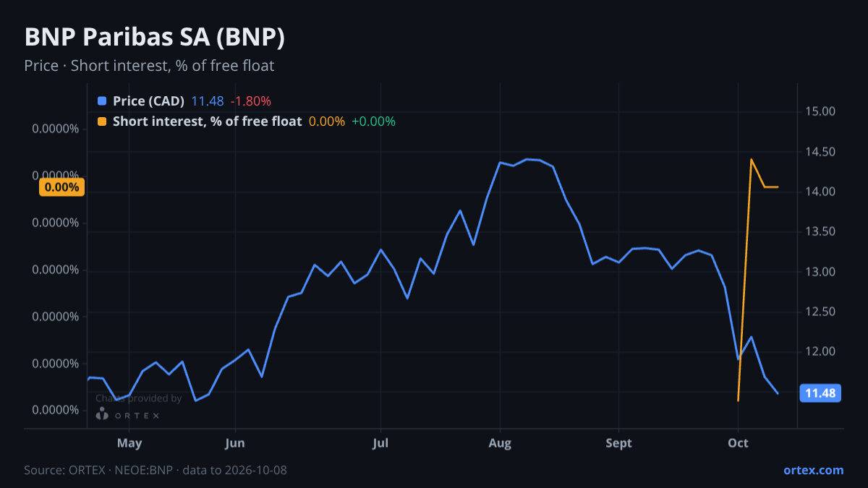Click the subtitle under the chart title
868x488 pixels.
pos(149,66)
